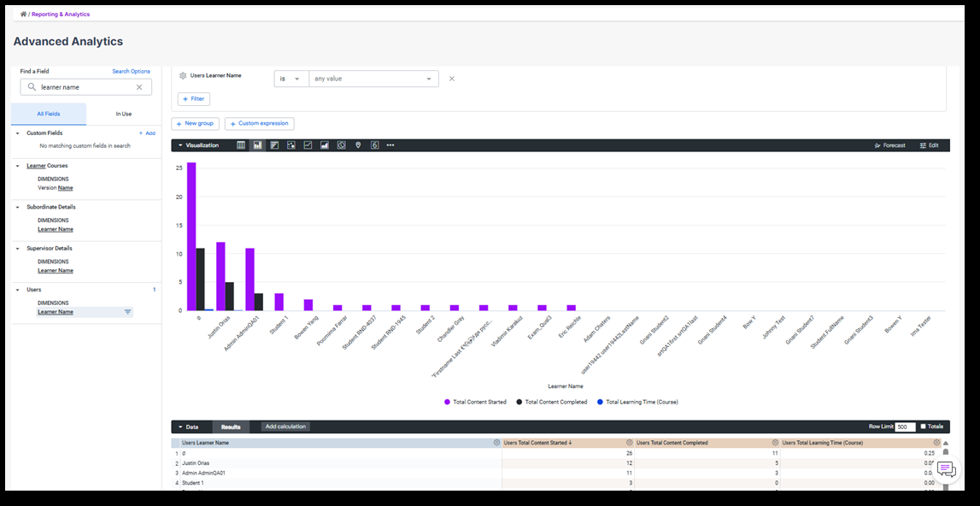Open gear for Users Total Content Completed column
The image size is (980, 506).
(775, 442)
